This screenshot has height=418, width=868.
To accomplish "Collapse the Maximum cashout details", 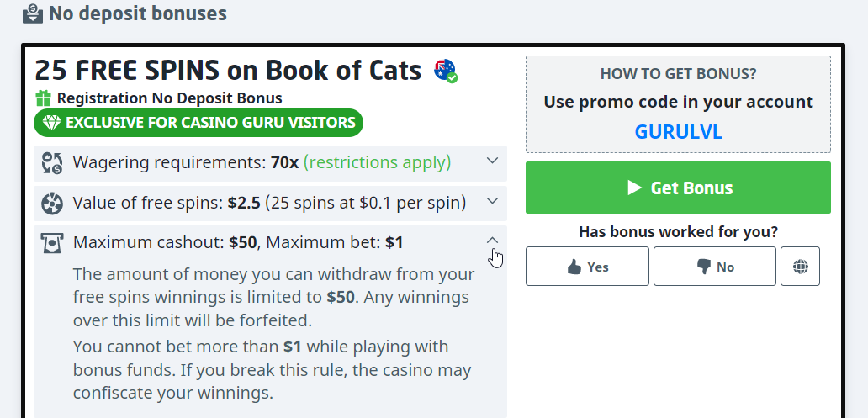I will click(493, 241).
